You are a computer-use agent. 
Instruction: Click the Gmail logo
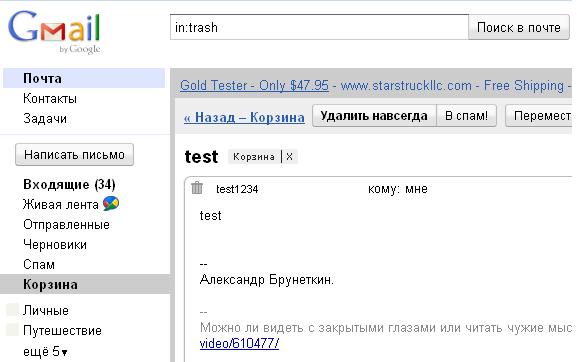54,31
